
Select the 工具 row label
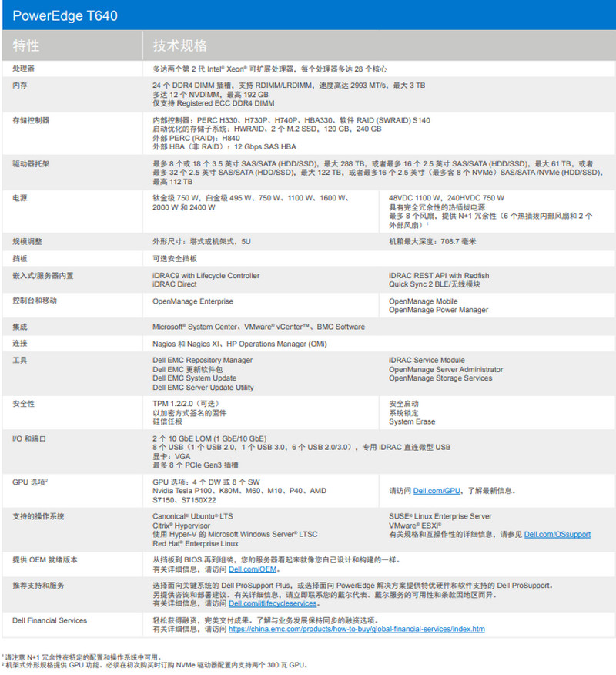tap(20, 360)
